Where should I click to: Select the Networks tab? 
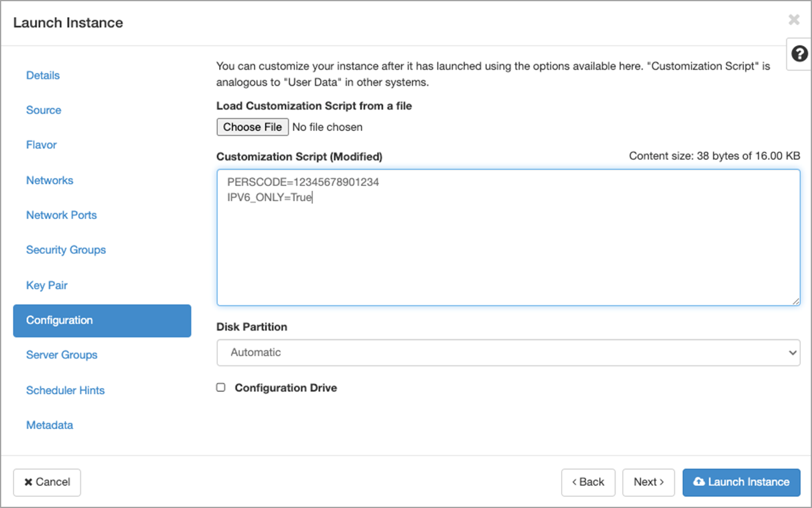coord(50,181)
